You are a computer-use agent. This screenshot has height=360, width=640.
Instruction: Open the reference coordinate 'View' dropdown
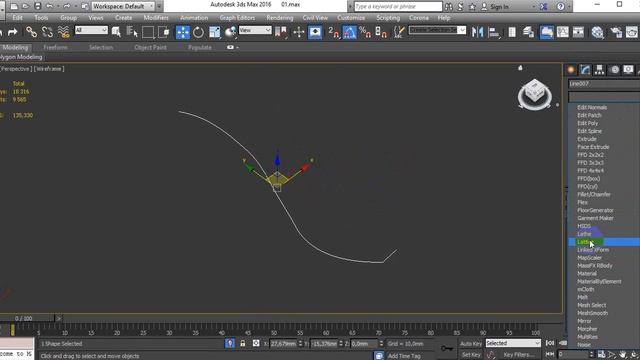point(255,30)
